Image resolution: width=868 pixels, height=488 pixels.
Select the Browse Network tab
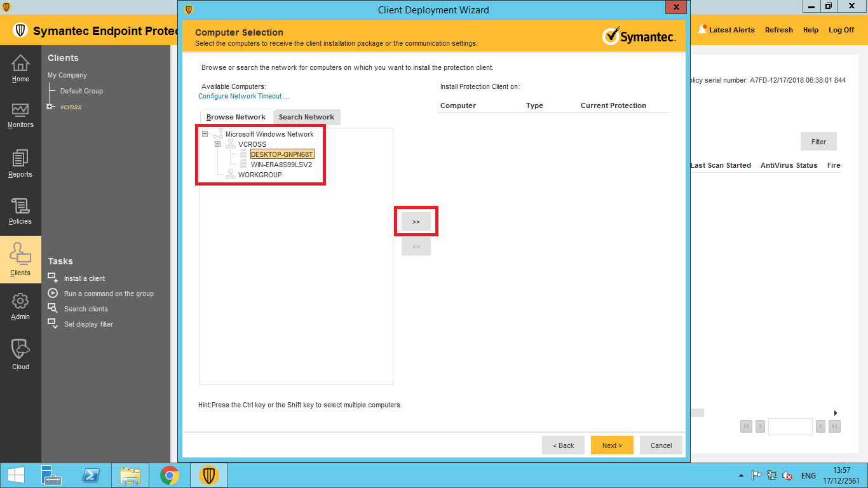click(x=236, y=117)
